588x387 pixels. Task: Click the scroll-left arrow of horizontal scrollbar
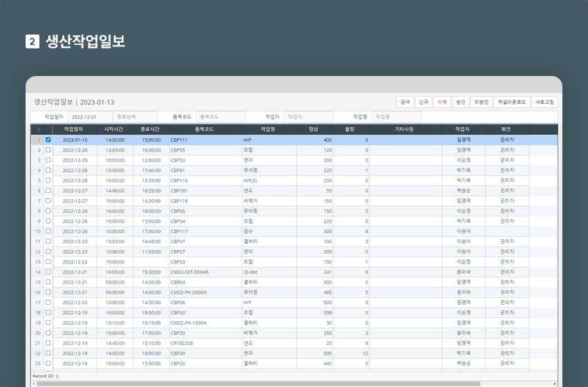point(33,384)
